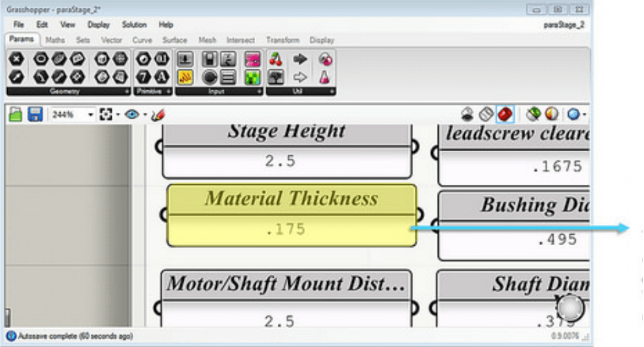Switch to the Vector tab
Viewport: 644px width, 347px height.
pos(111,40)
